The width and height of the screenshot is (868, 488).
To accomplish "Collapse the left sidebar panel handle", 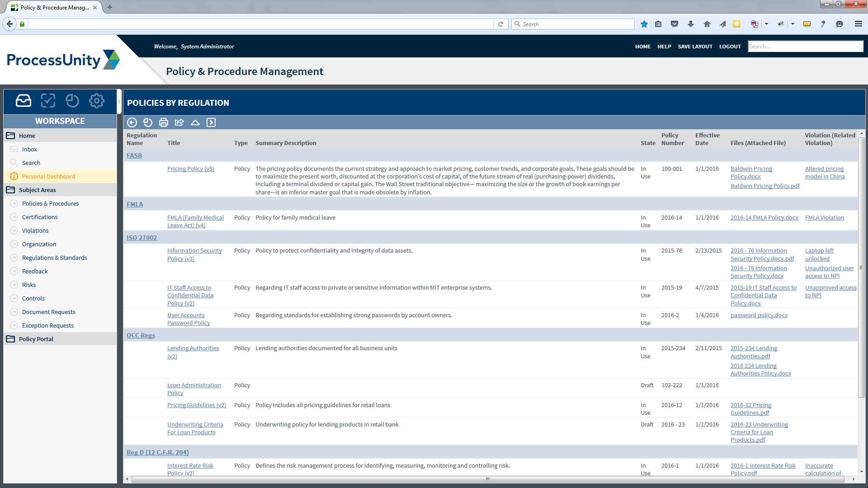I will pos(119,102).
